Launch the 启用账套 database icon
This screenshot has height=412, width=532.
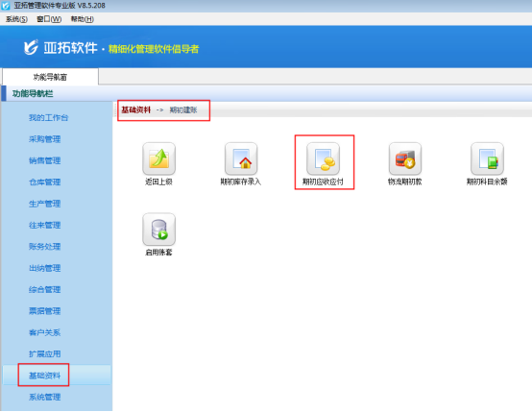tap(158, 230)
